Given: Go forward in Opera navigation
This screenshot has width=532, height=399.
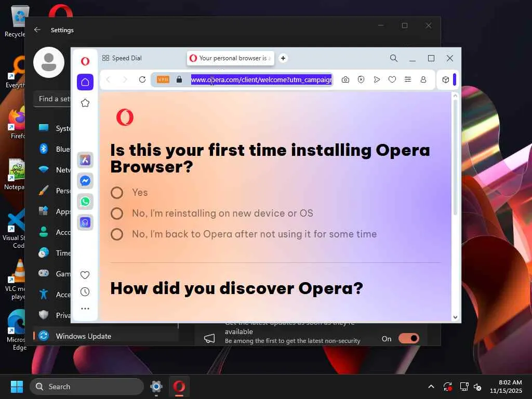Looking at the screenshot, I should pyautogui.click(x=125, y=79).
